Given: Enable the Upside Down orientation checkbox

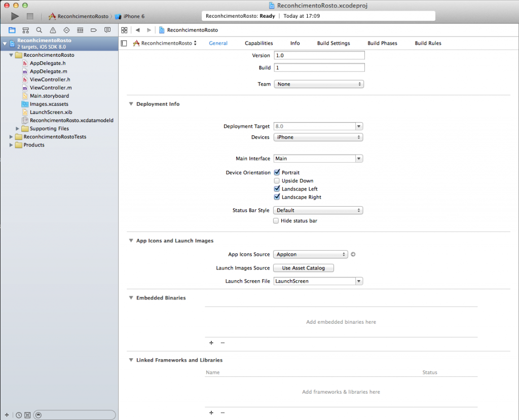Looking at the screenshot, I should 277,181.
